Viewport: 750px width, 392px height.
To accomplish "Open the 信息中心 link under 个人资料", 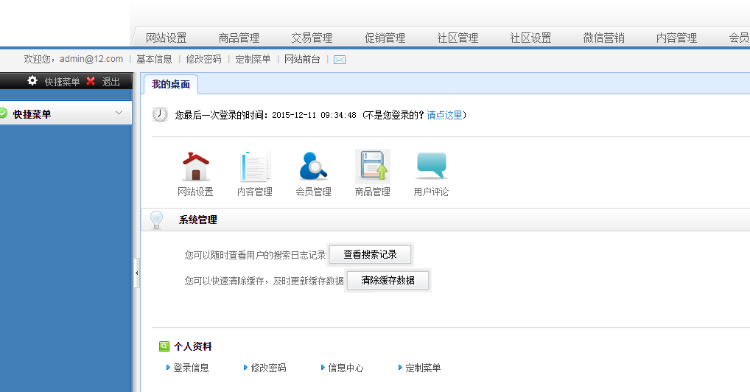I will coord(345,368).
